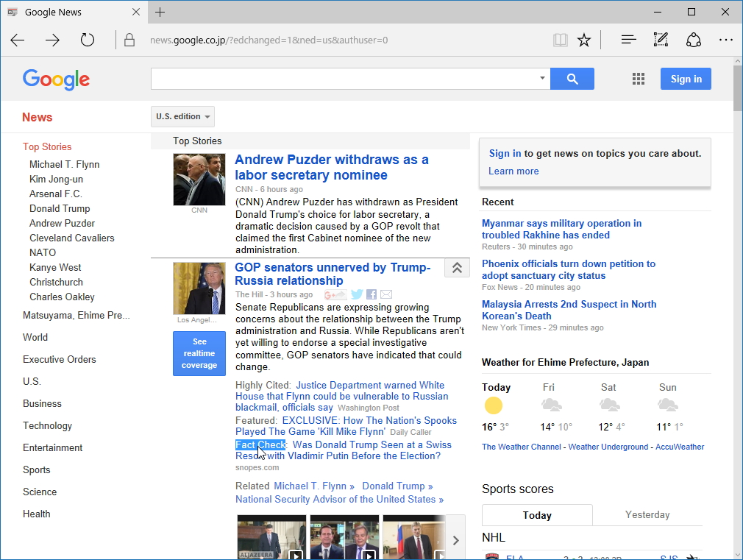The height and width of the screenshot is (560, 743).
Task: Email the GOP senators article
Action: [385, 294]
